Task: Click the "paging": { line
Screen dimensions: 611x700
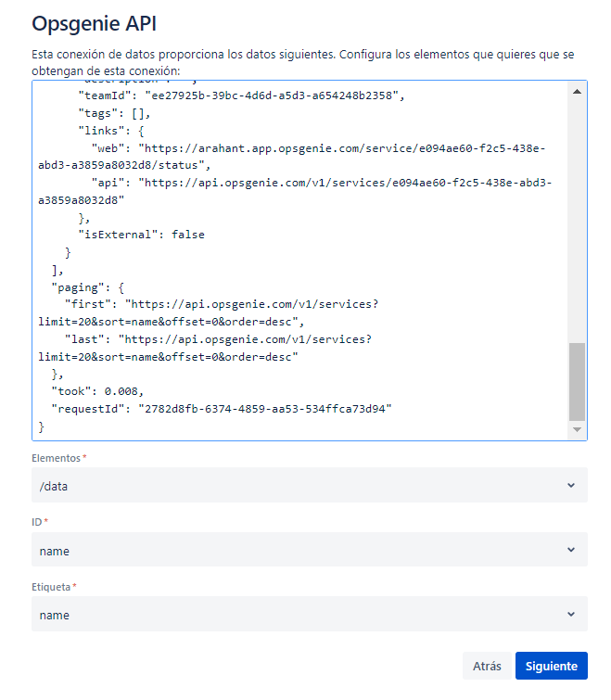Action: coord(88,287)
